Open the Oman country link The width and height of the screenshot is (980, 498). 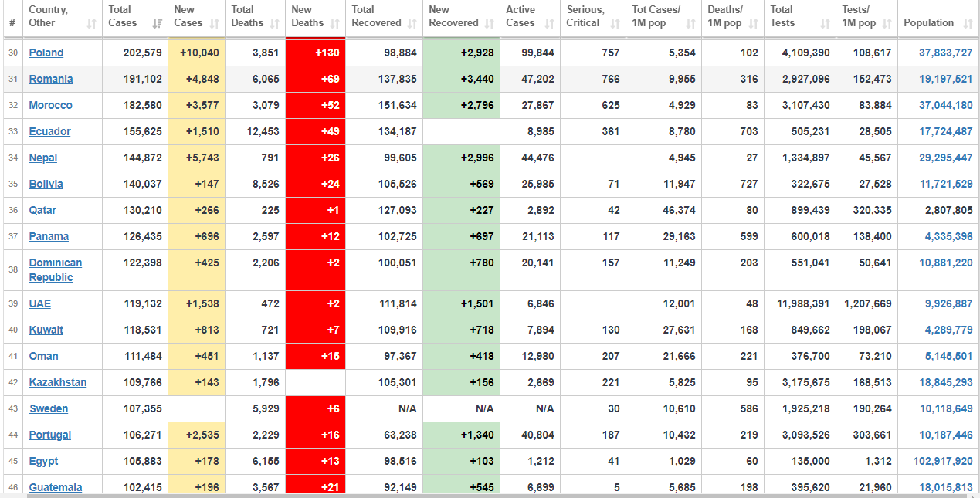coord(44,356)
